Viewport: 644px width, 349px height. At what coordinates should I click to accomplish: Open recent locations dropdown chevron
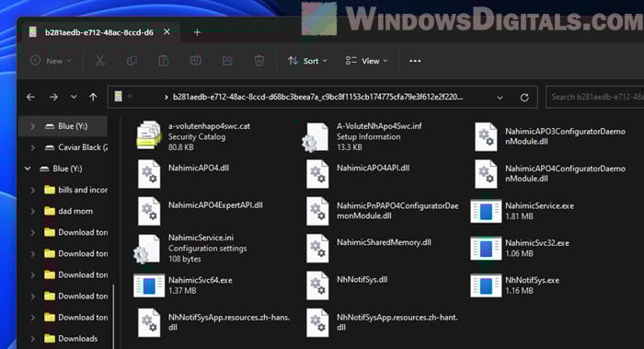74,97
